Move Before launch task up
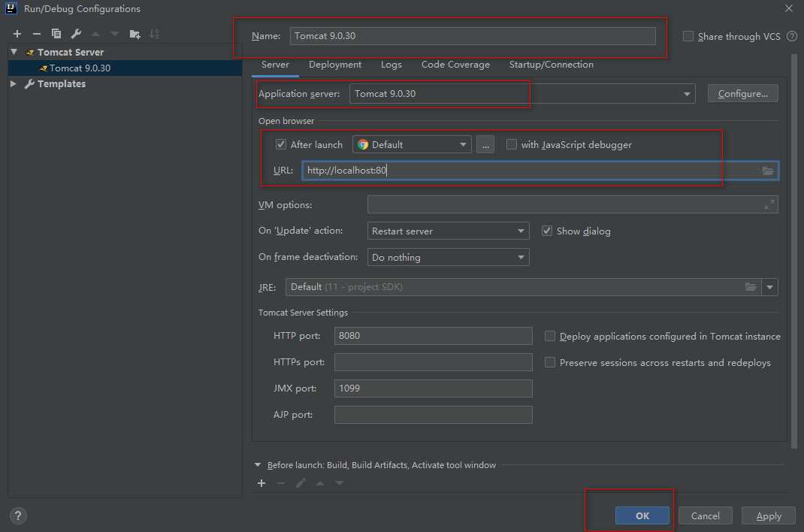The height and width of the screenshot is (532, 804). (x=320, y=483)
